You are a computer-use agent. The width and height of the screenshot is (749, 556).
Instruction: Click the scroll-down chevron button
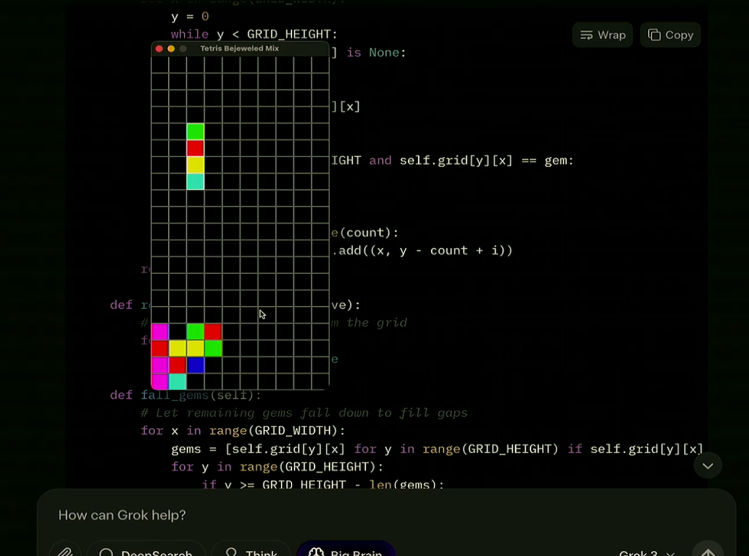(707, 466)
